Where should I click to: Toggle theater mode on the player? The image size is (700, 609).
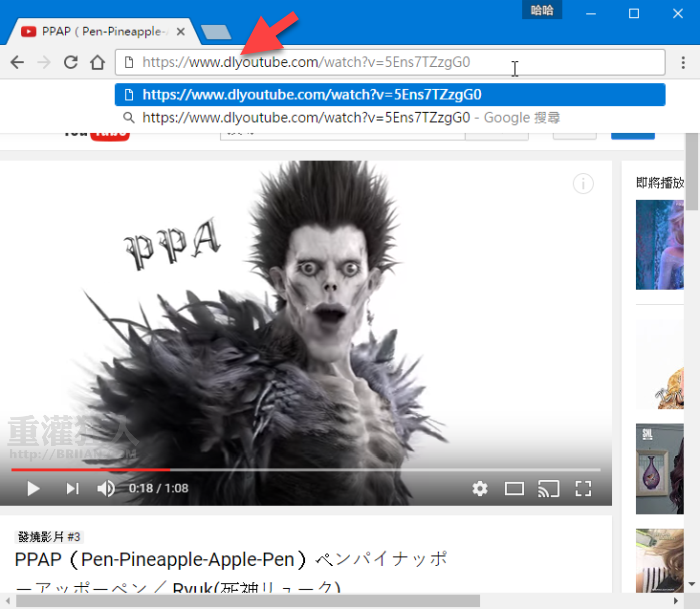coord(514,488)
